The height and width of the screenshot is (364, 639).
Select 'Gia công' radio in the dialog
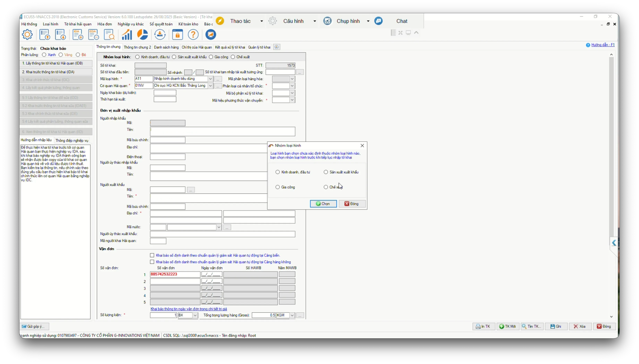tap(277, 187)
